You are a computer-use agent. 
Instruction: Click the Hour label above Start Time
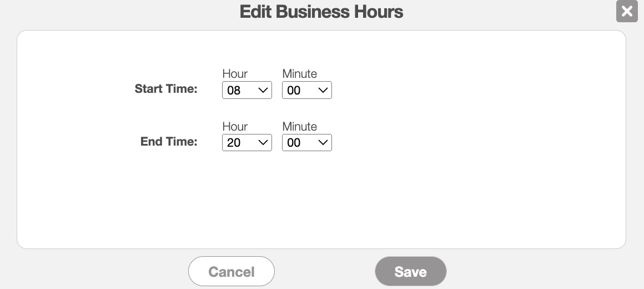[x=235, y=74]
